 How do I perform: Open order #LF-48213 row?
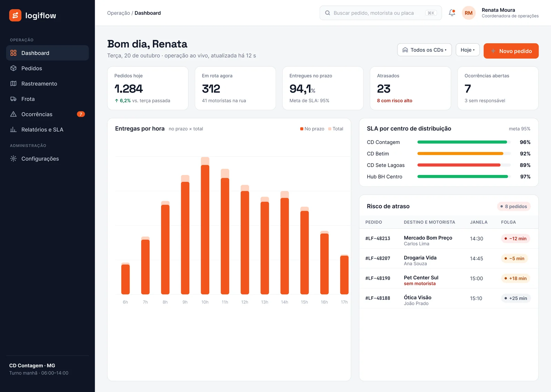tap(449, 239)
